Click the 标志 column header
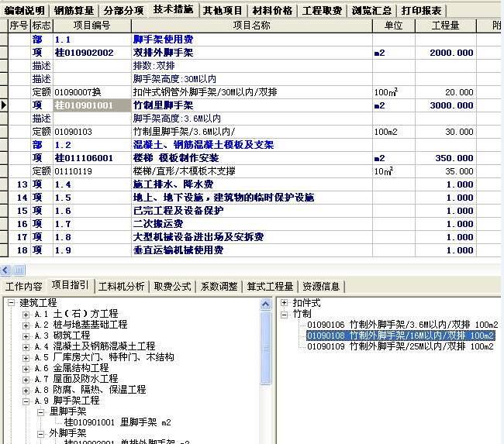The image size is (504, 444). [41, 26]
